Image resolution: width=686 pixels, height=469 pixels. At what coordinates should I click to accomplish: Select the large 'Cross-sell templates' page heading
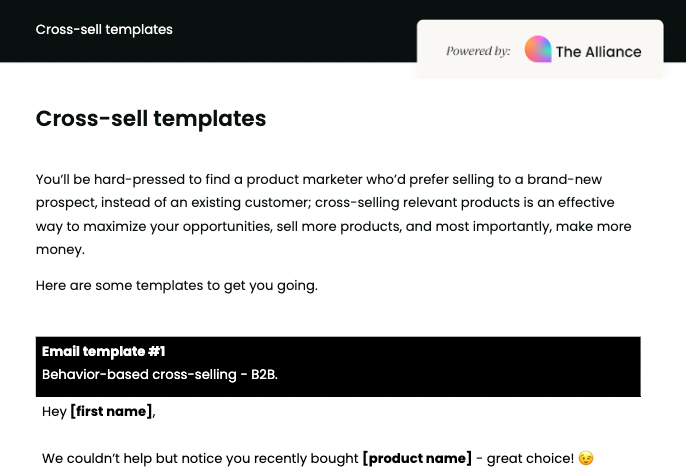tap(151, 119)
